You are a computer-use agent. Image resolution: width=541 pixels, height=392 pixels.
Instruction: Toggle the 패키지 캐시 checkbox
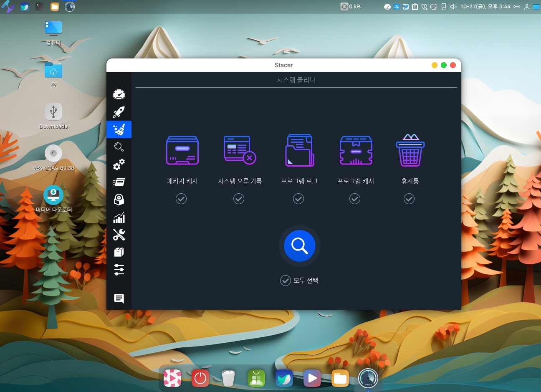[181, 199]
